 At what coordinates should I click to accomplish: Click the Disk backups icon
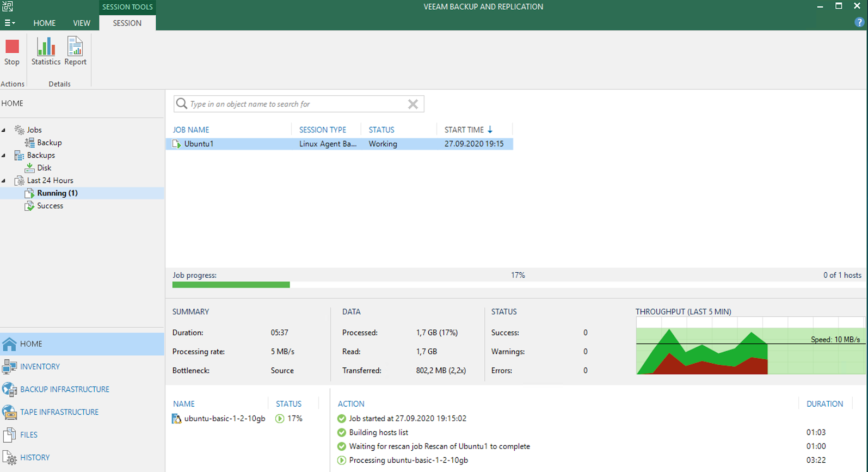point(29,168)
